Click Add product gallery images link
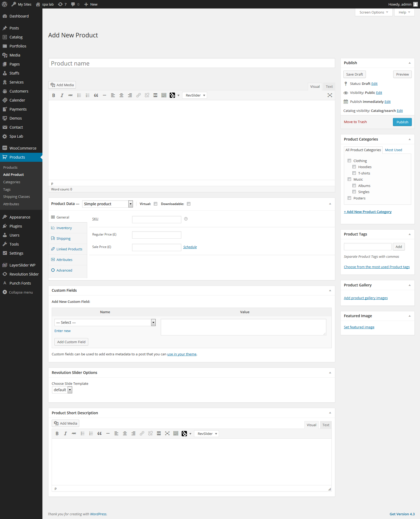 (x=366, y=298)
